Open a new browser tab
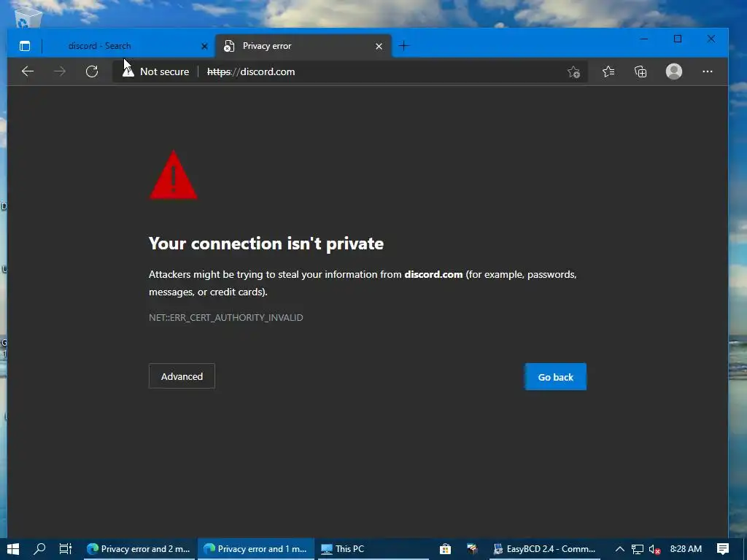The image size is (747, 560). point(404,46)
